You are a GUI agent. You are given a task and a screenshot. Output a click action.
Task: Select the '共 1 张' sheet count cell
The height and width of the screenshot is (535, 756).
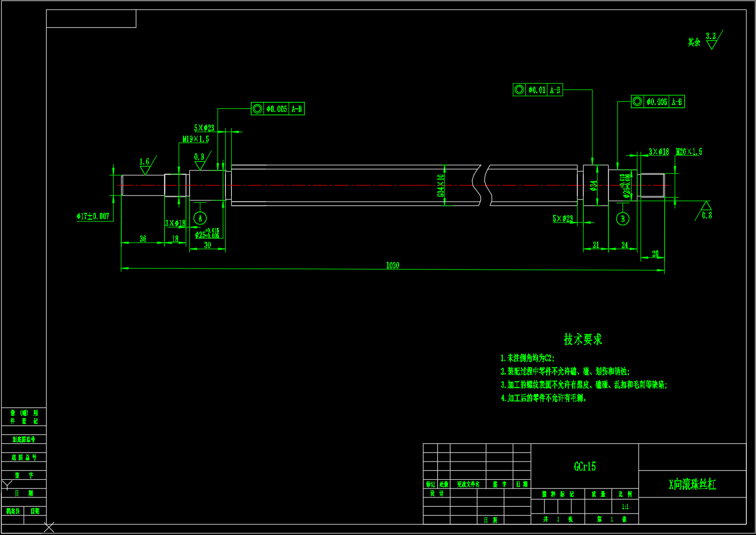[558, 519]
